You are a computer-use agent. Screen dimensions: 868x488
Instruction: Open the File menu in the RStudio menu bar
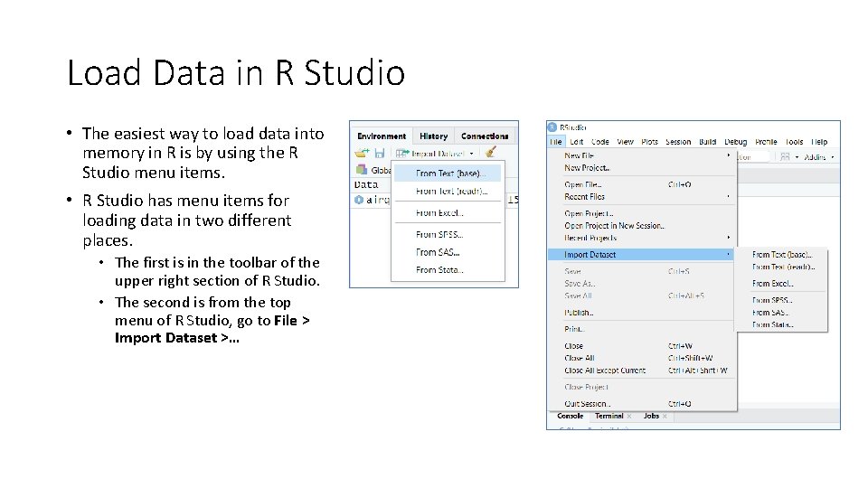(x=556, y=142)
